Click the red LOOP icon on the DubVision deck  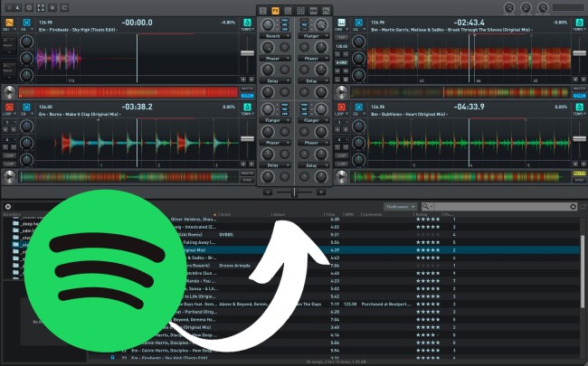pyautogui.click(x=341, y=108)
